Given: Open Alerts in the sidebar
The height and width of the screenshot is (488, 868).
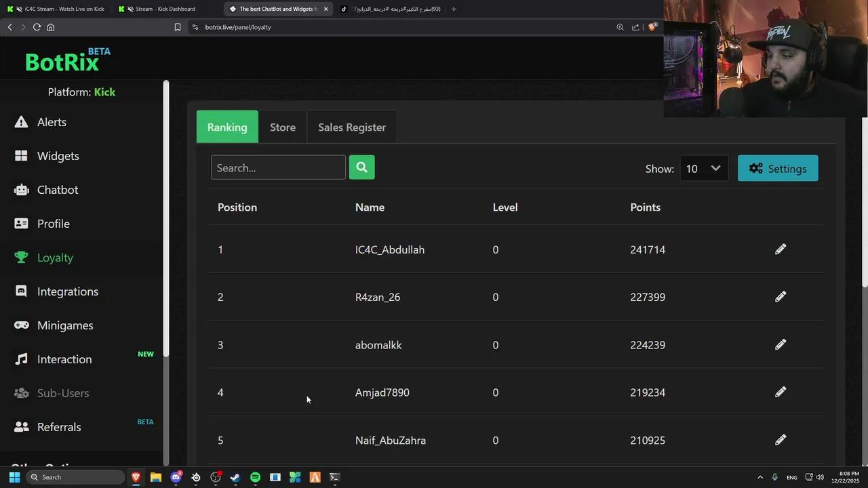Looking at the screenshot, I should tap(52, 122).
